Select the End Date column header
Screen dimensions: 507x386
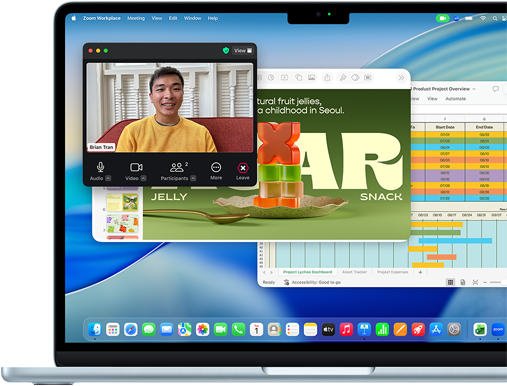(x=484, y=127)
